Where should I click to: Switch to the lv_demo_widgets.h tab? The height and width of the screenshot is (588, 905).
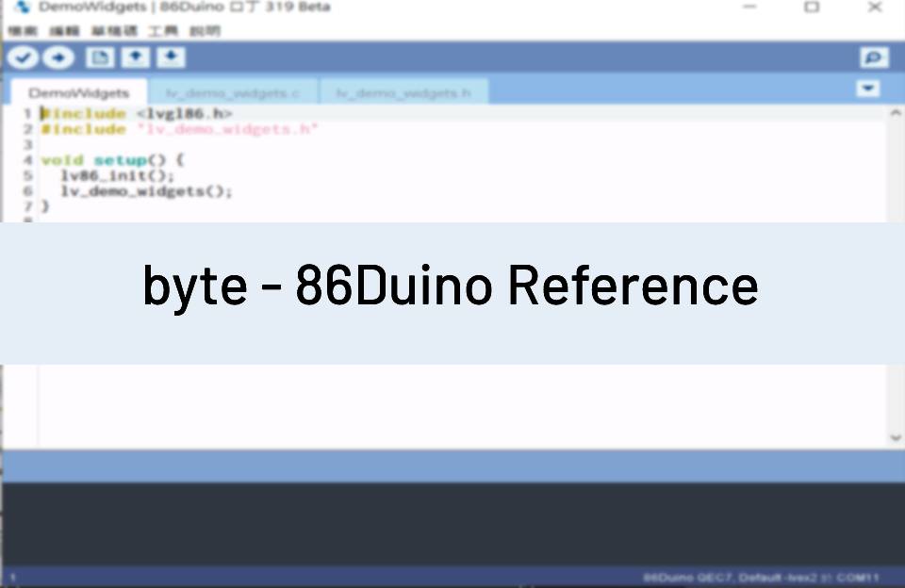click(404, 93)
